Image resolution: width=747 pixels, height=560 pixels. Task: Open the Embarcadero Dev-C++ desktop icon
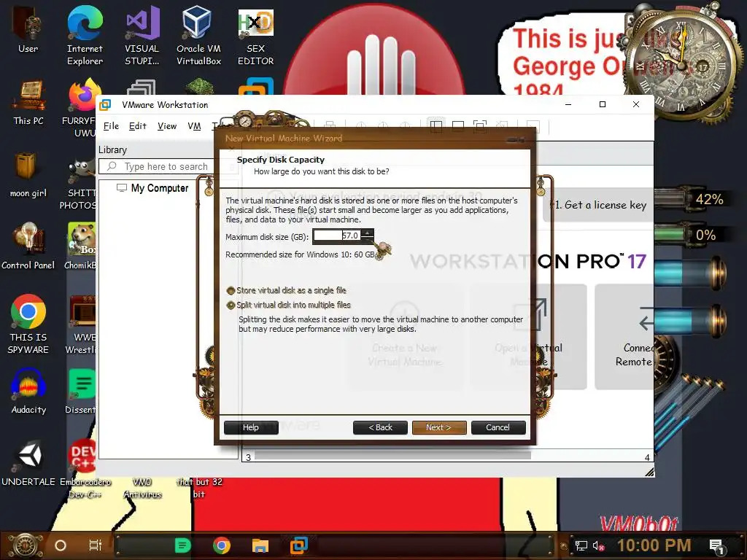click(x=85, y=469)
